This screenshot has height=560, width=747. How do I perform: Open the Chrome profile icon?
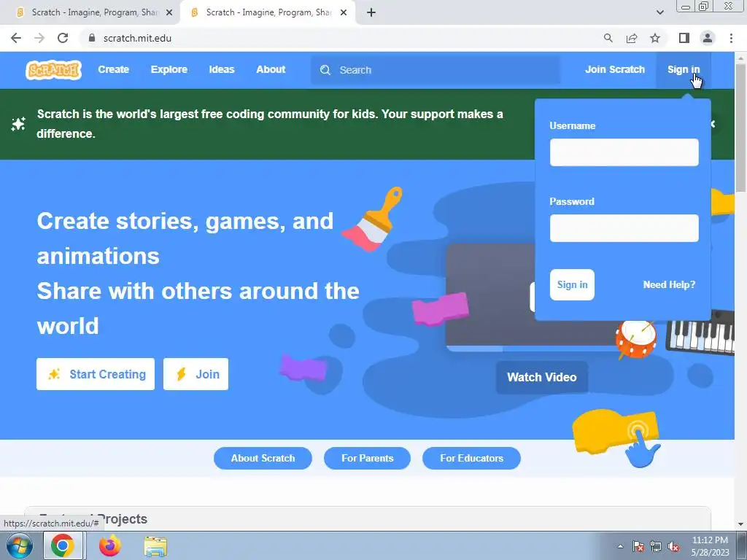pyautogui.click(x=708, y=38)
